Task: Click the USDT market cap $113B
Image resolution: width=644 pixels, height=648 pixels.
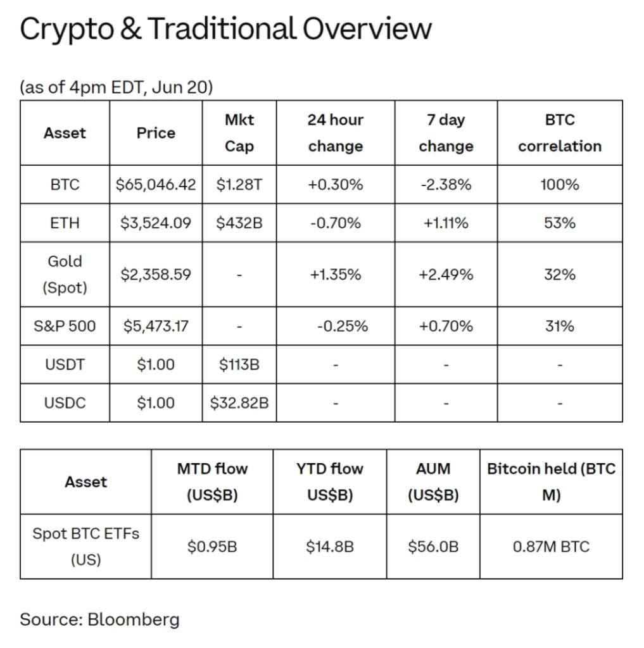Action: 239,364
